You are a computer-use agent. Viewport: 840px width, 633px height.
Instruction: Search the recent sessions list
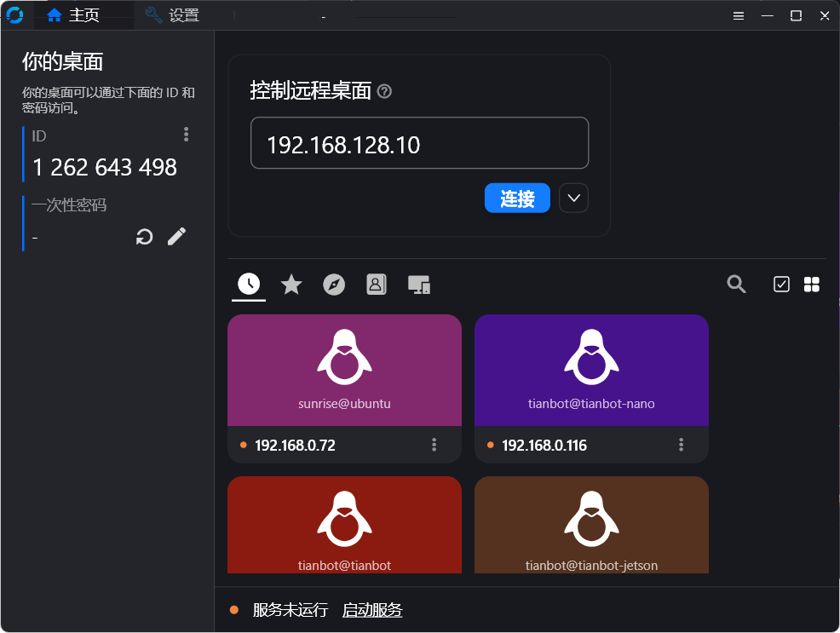[736, 285]
